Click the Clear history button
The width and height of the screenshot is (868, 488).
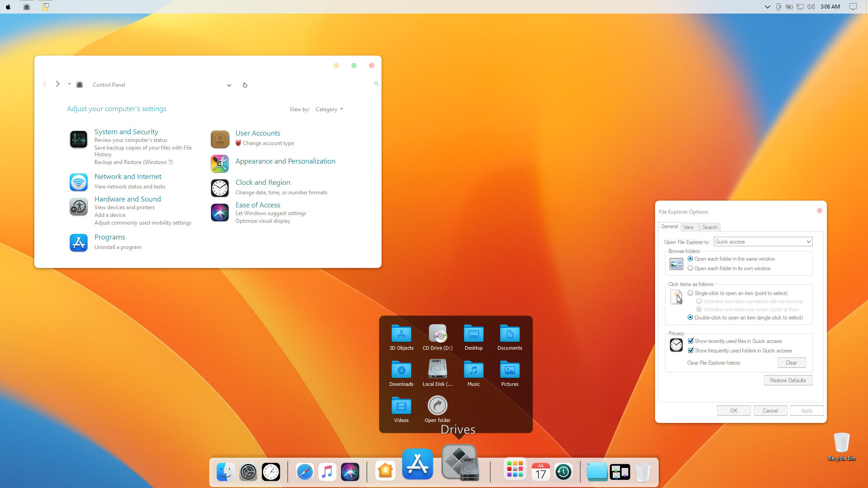click(791, 363)
